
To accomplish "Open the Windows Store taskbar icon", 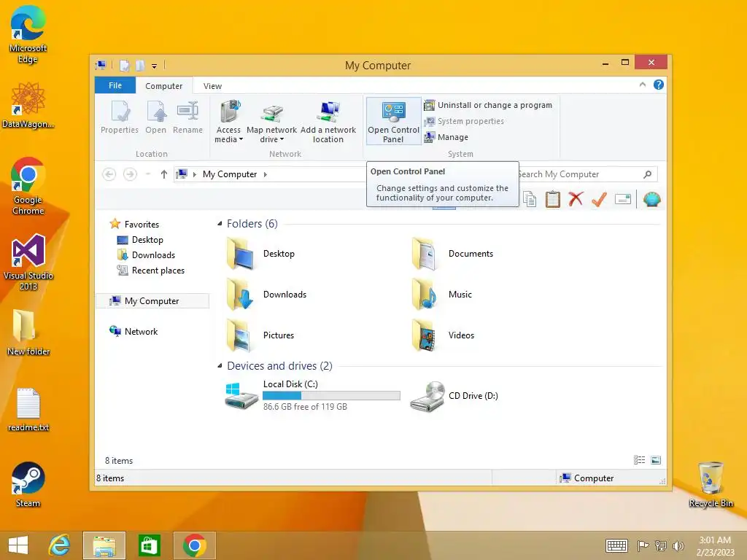I will [x=149, y=545].
